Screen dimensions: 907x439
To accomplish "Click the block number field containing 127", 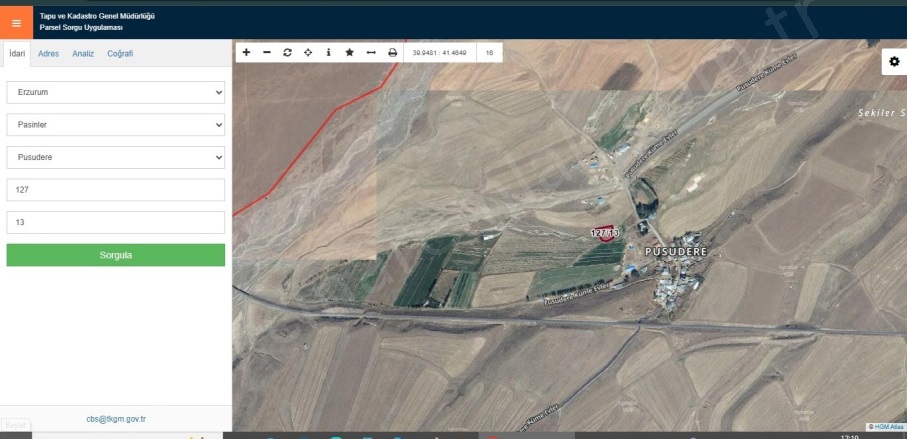I will pos(115,190).
